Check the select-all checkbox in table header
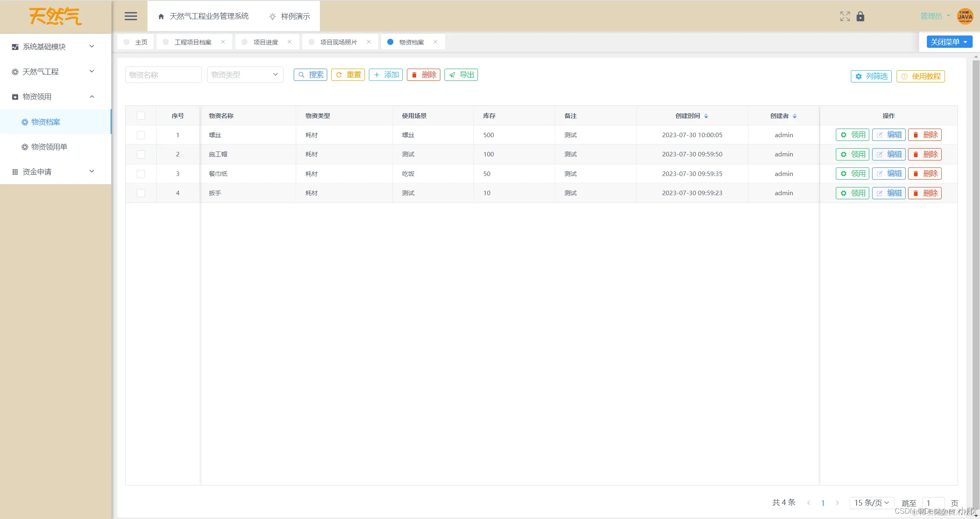 [141, 116]
